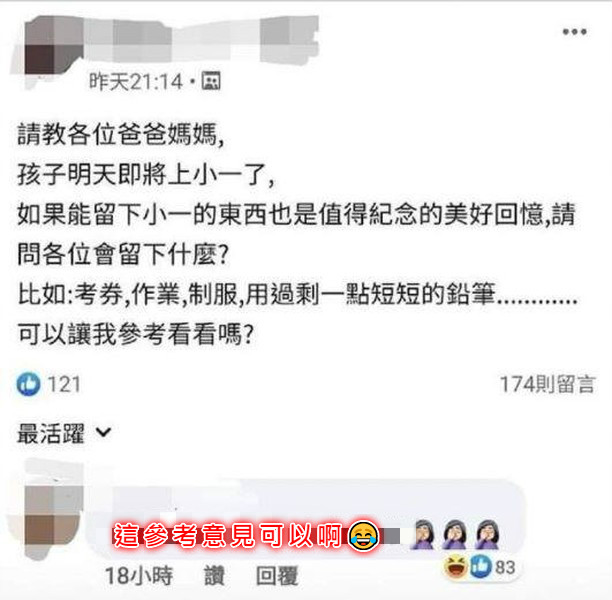Click the 121 likes count
This screenshot has height=600, width=612.
[x=64, y=384]
